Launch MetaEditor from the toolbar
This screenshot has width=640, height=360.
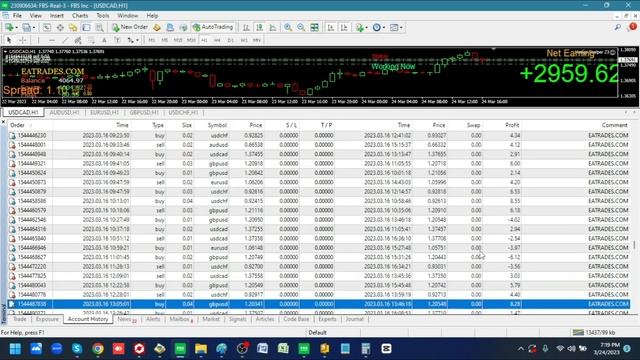157,27
